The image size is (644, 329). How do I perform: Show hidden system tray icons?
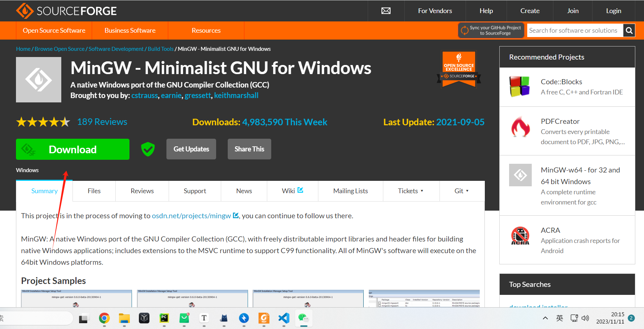click(x=545, y=318)
